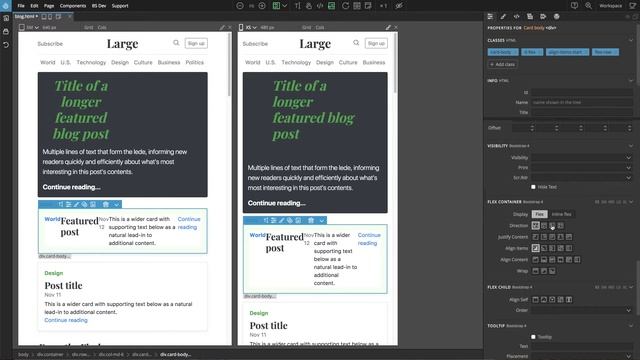Click the green page layout icon
The image size is (640, 360).
click(x=276, y=6)
